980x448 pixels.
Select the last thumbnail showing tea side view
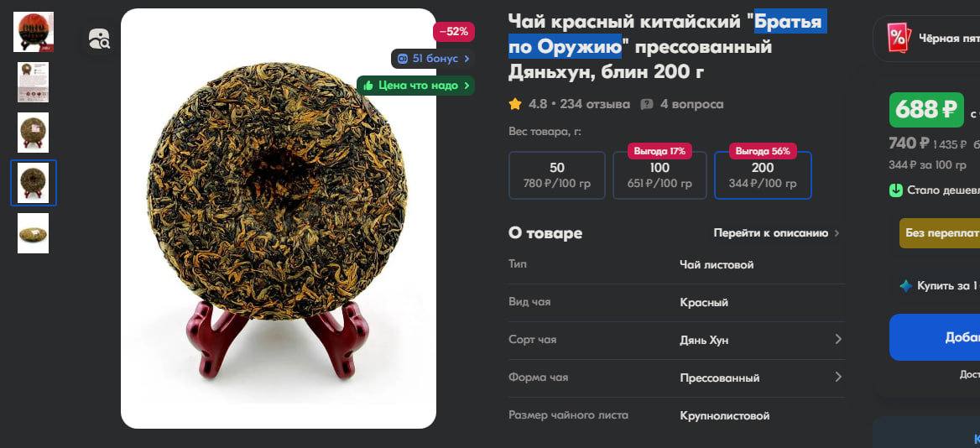tap(33, 233)
